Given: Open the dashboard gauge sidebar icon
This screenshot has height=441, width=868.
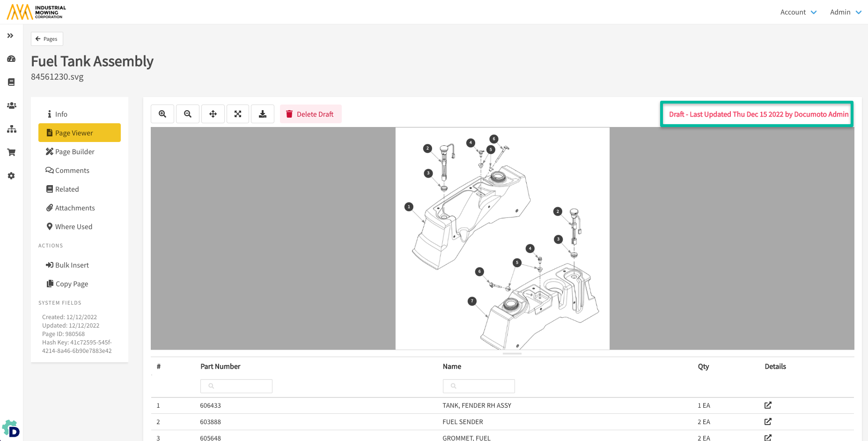Looking at the screenshot, I should [11, 59].
